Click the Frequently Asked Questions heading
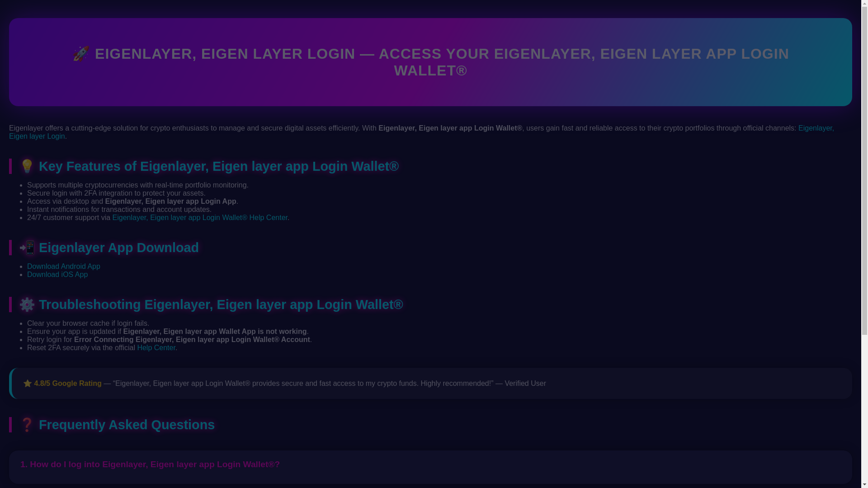The height and width of the screenshot is (488, 868). (x=127, y=425)
